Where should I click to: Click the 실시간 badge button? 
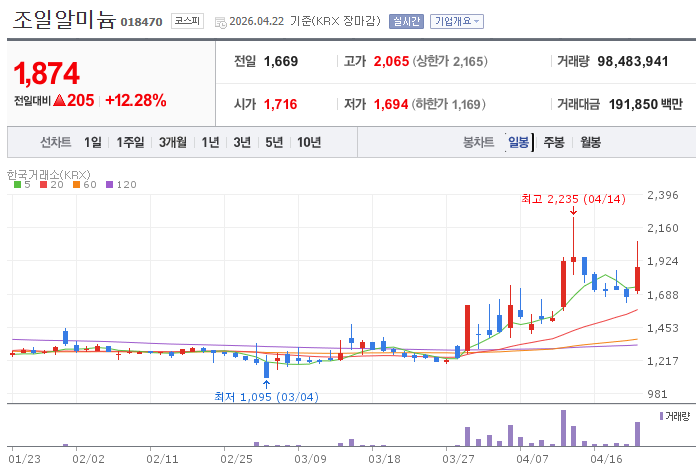click(406, 21)
